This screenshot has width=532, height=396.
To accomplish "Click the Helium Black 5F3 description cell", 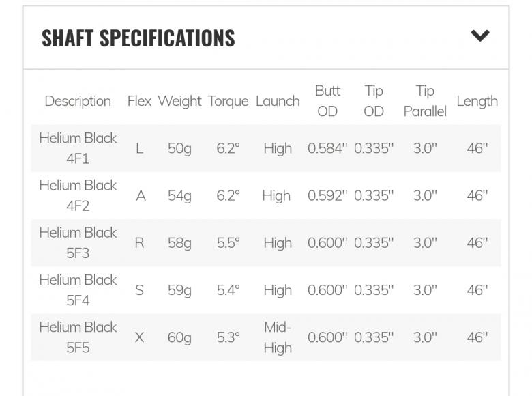I will pyautogui.click(x=78, y=242).
